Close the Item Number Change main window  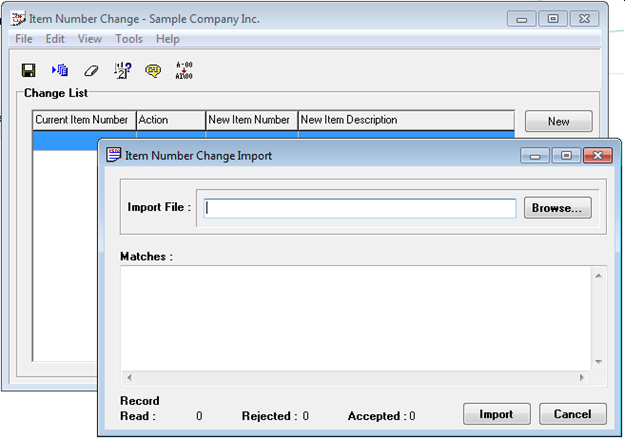[584, 19]
